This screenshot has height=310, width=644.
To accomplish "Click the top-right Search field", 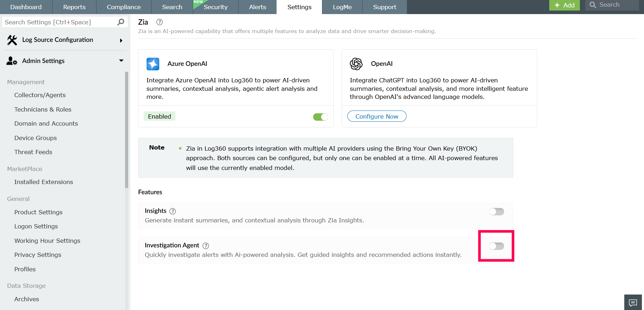I will tap(612, 5).
